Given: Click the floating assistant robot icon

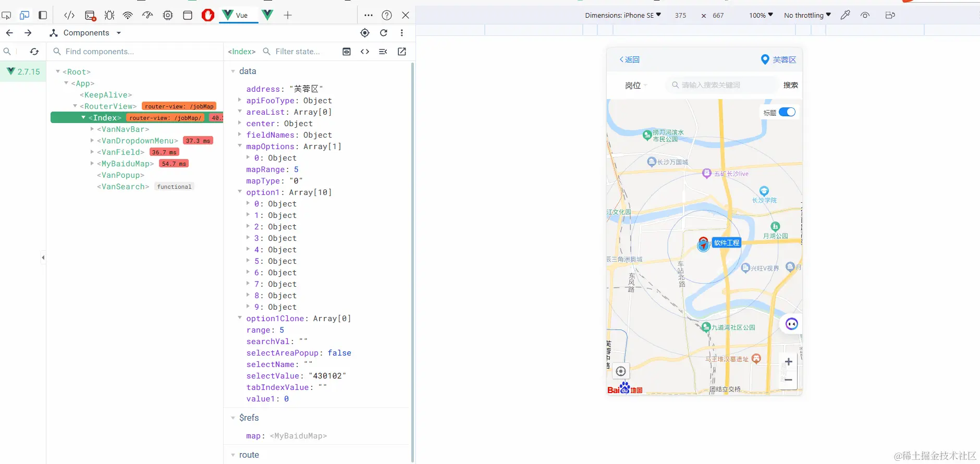Looking at the screenshot, I should [x=791, y=324].
